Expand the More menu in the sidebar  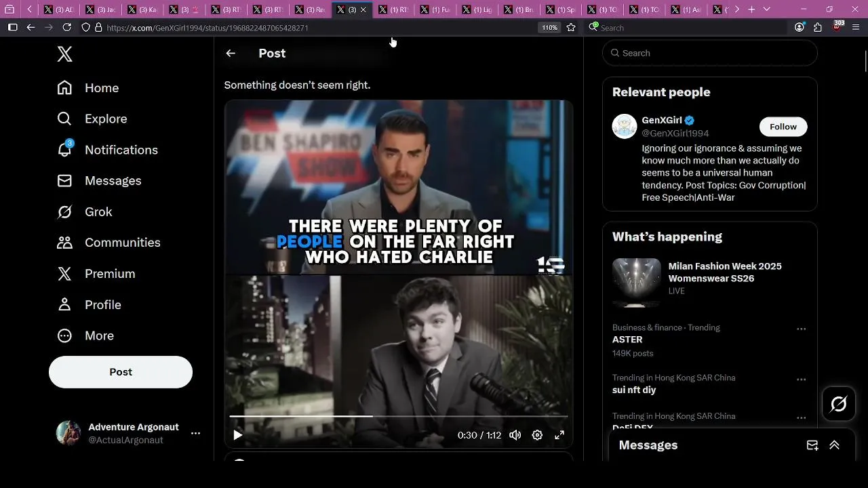(85, 336)
